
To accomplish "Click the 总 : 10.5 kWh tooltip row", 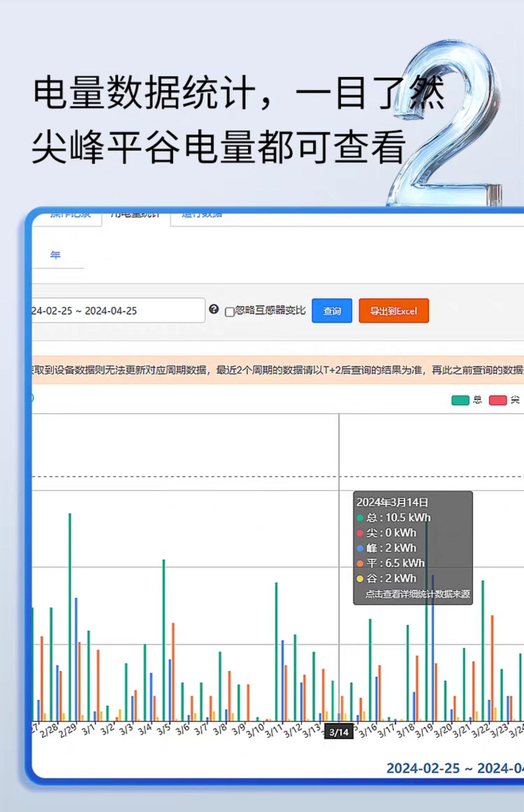I will [x=394, y=517].
